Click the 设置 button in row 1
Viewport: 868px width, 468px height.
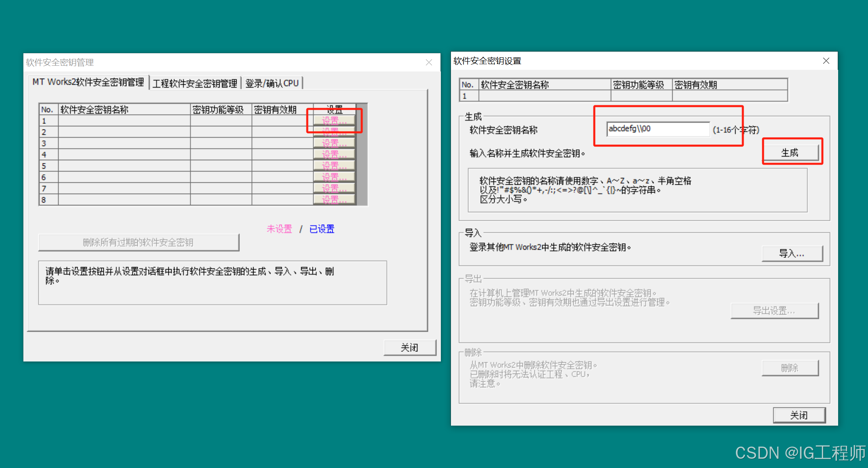pos(334,121)
